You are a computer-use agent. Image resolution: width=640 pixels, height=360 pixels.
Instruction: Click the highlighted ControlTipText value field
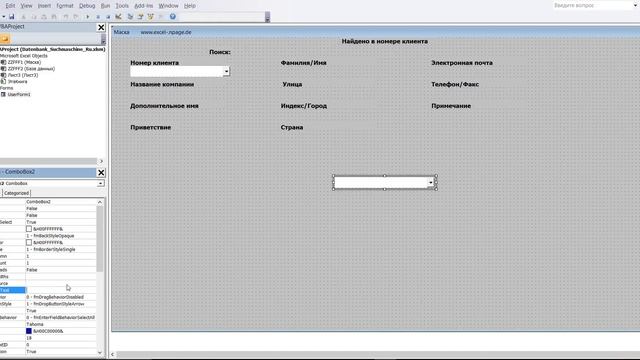[61, 290]
